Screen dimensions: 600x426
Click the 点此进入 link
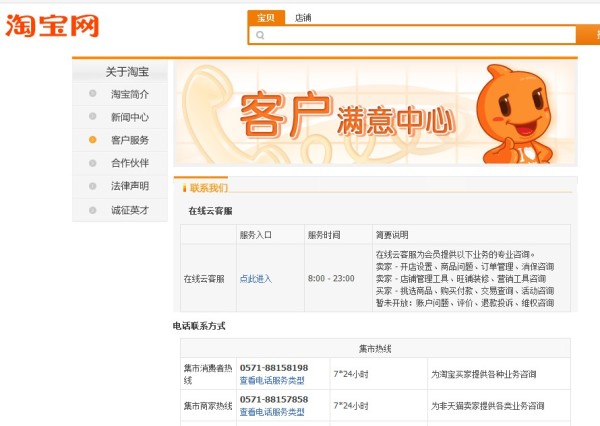tap(256, 279)
